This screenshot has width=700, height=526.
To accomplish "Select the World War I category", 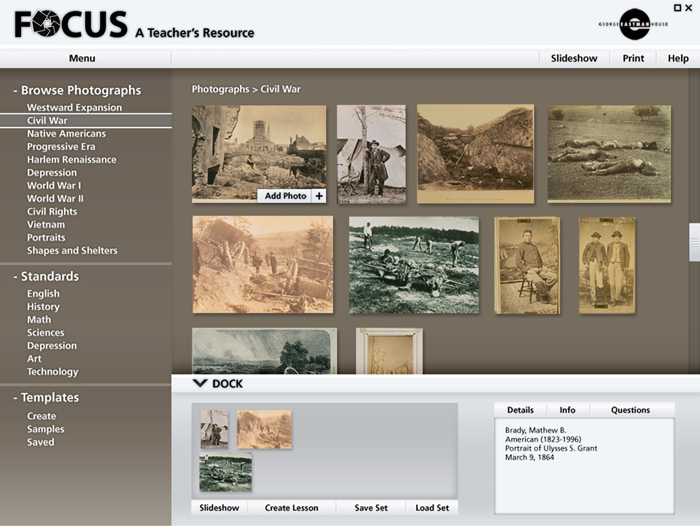I will [x=54, y=185].
